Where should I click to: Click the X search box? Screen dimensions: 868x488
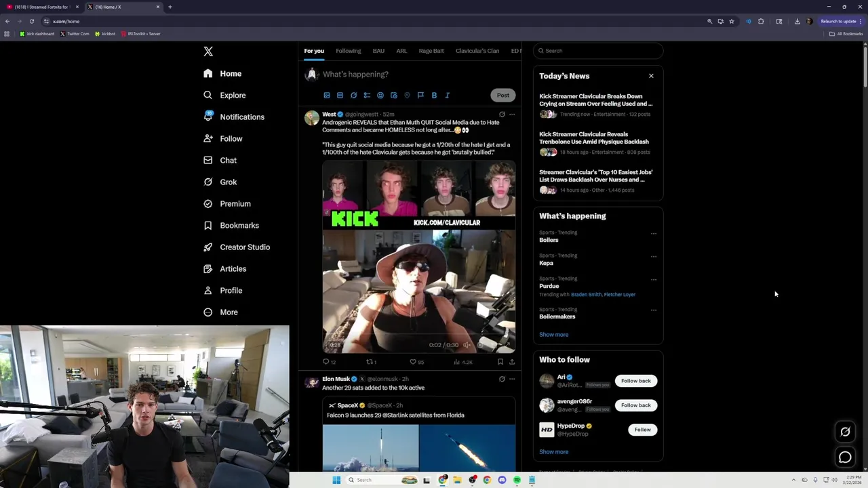(x=597, y=51)
